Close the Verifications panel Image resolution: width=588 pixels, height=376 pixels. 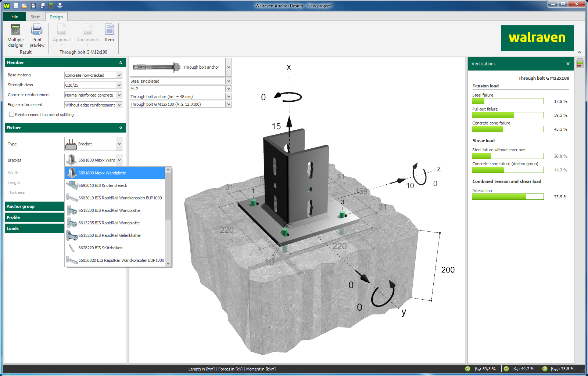pos(568,64)
